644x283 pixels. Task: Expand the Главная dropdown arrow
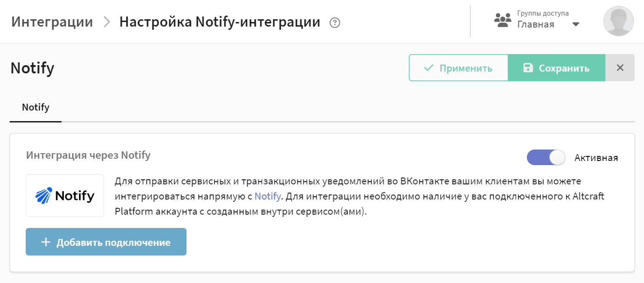(576, 25)
